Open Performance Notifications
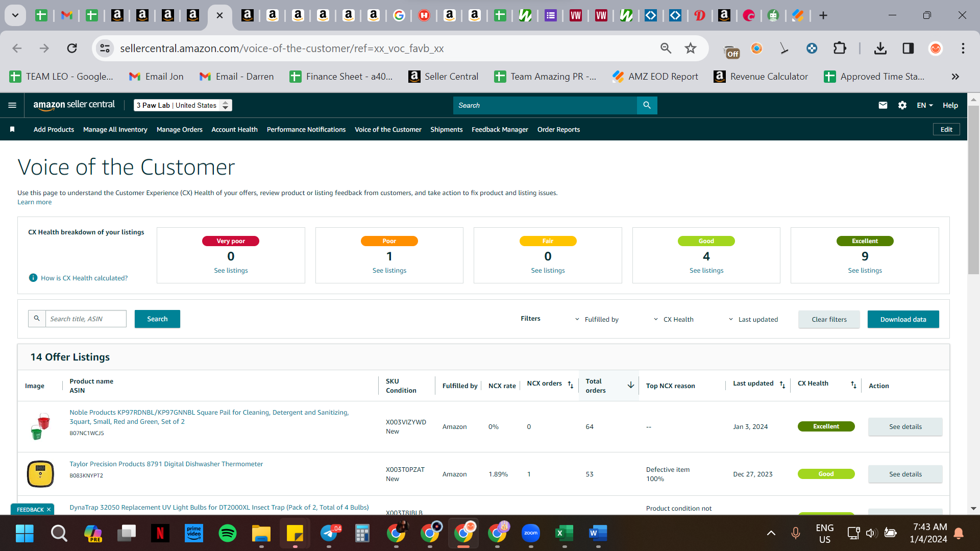 306,130
